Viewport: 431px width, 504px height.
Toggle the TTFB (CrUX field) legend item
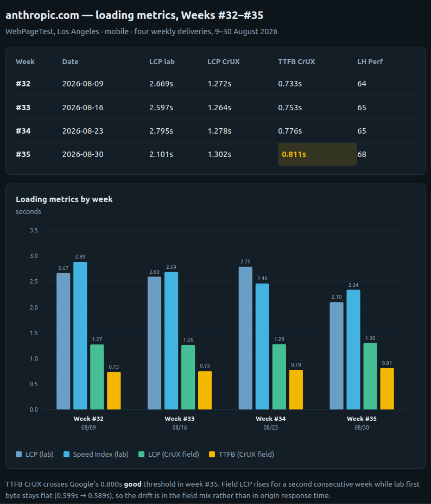(x=242, y=454)
